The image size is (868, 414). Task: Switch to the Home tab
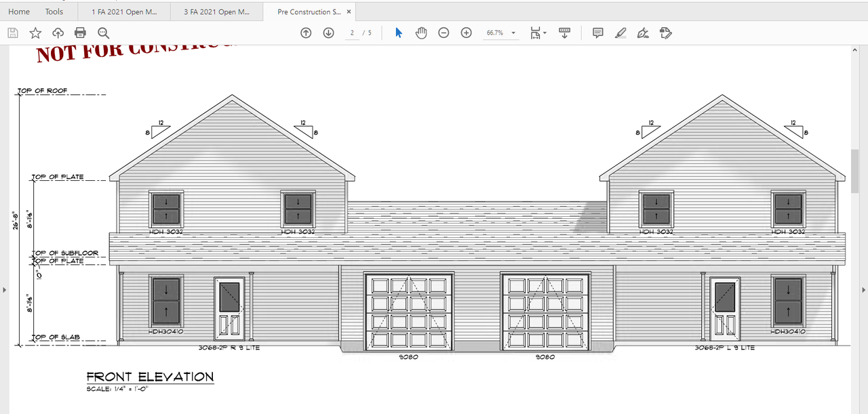[18, 12]
